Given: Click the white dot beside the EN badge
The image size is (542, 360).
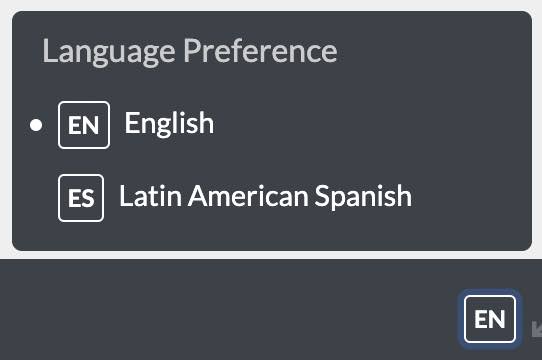Looking at the screenshot, I should 36,125.
